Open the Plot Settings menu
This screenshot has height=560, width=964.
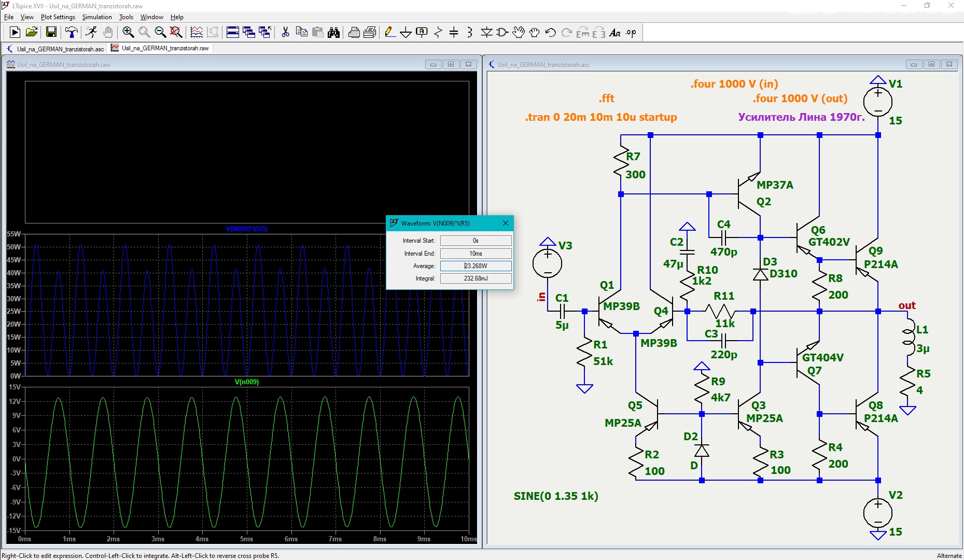[58, 17]
